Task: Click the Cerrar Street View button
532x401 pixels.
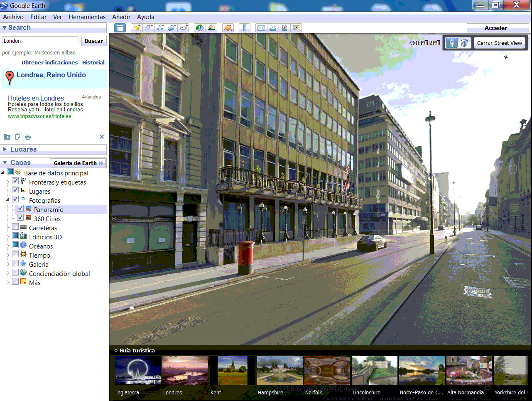Action: point(499,43)
